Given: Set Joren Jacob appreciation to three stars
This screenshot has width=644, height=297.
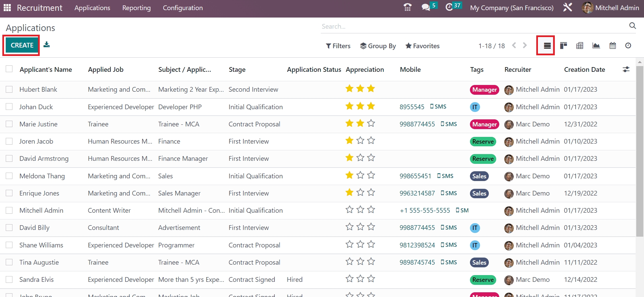Looking at the screenshot, I should click(371, 141).
